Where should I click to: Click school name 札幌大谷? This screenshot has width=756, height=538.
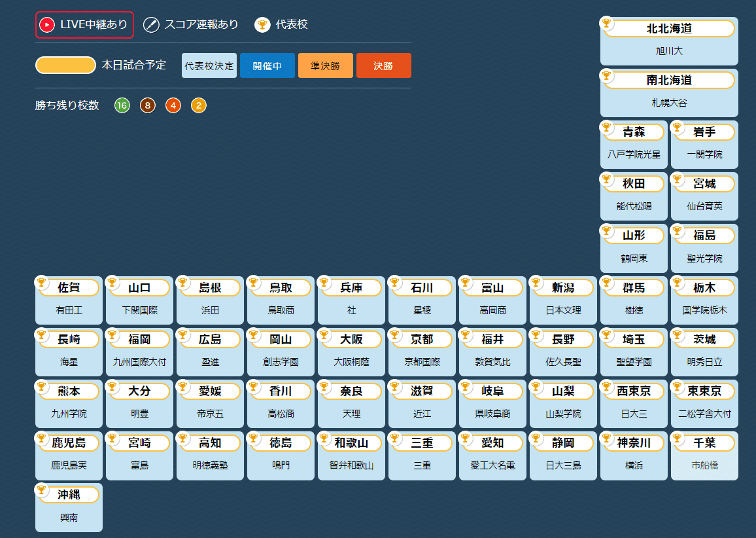(669, 103)
